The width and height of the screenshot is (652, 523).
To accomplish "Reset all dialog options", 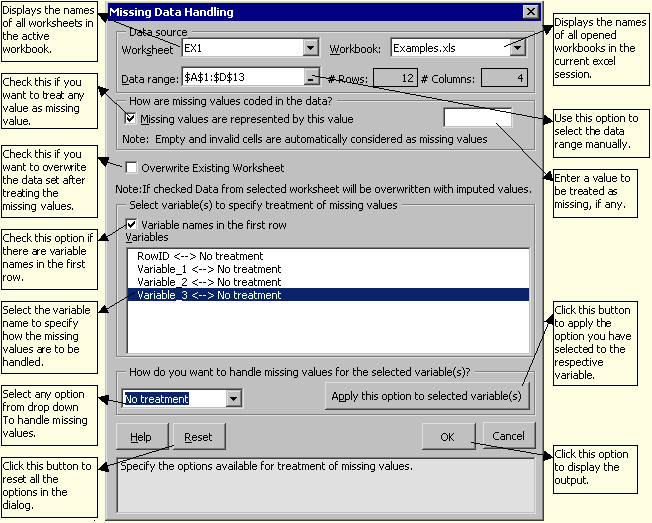I will (198, 437).
